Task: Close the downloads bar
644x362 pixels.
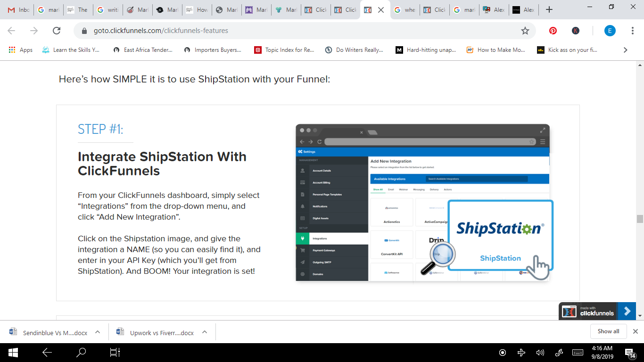Action: click(x=635, y=331)
